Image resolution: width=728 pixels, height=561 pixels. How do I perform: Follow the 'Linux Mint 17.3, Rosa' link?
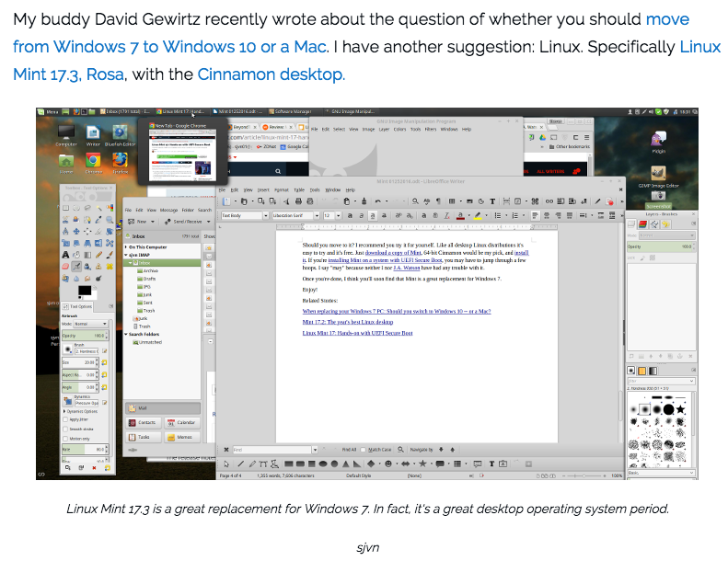pos(68,74)
